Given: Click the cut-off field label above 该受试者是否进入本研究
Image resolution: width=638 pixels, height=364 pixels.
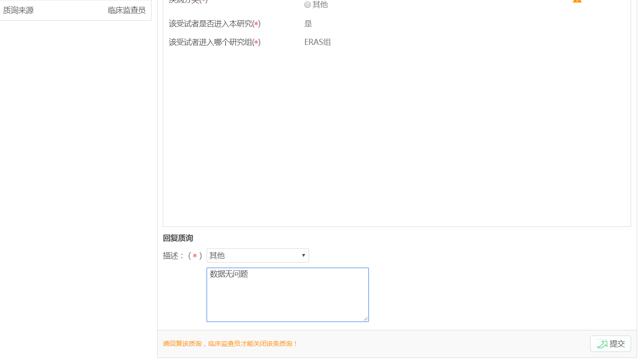Looking at the screenshot, I should pos(188,1).
